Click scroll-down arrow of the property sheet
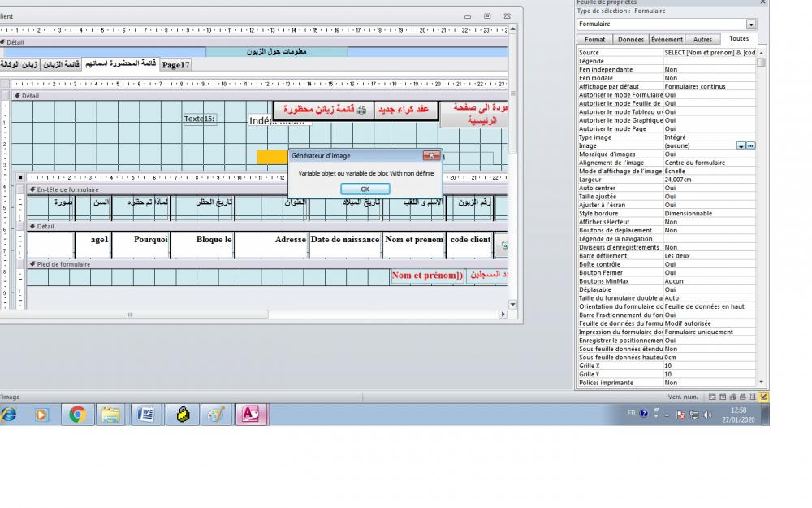 (x=761, y=383)
